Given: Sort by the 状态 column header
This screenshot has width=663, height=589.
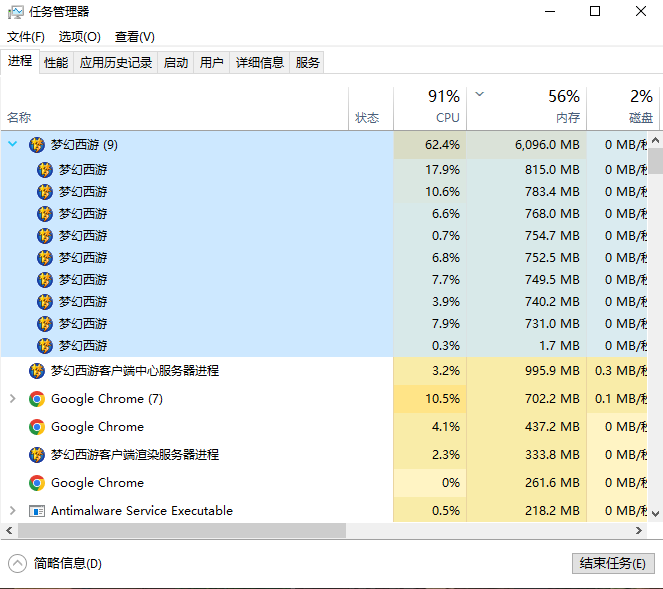Looking at the screenshot, I should 371,109.
